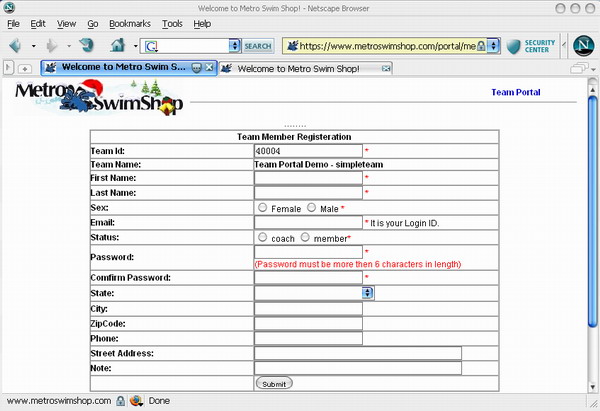Image resolution: width=600 pixels, height=411 pixels.
Task: Toggle the sidebar panel arrow
Action: pos(8,68)
